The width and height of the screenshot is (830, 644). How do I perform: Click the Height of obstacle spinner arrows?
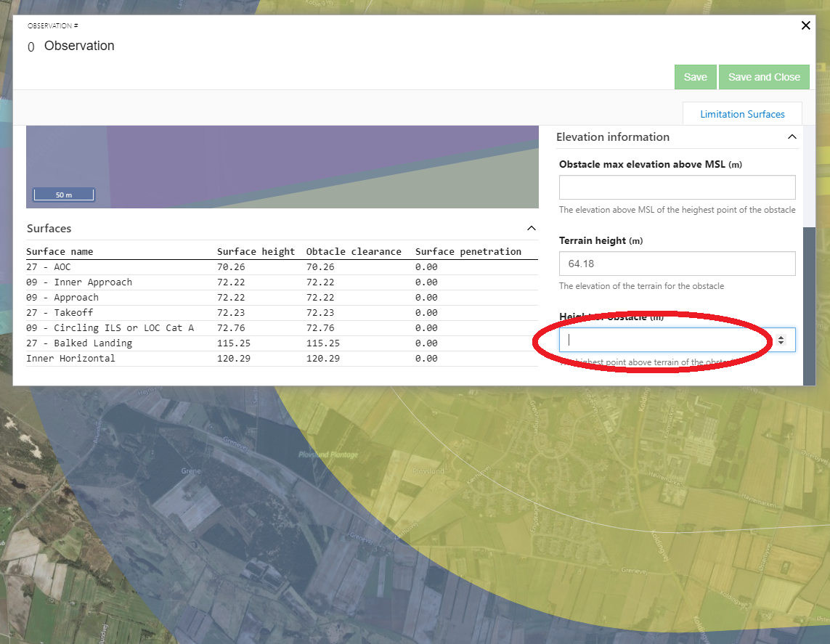click(x=781, y=340)
